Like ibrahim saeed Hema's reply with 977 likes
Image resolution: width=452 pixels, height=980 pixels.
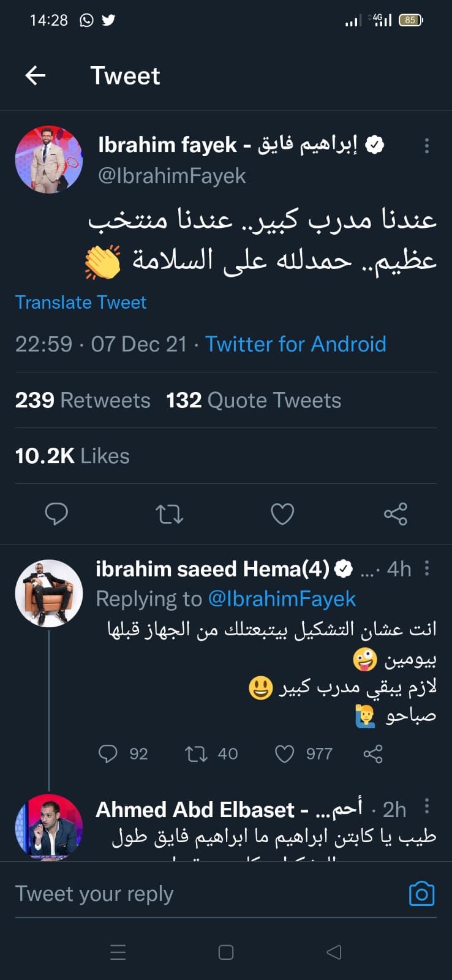coord(285,753)
